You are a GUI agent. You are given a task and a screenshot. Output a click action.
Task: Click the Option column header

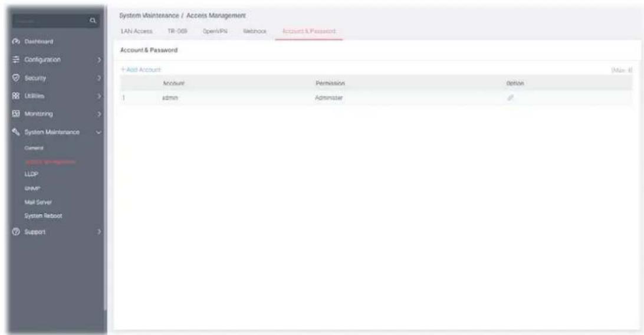[x=515, y=83]
